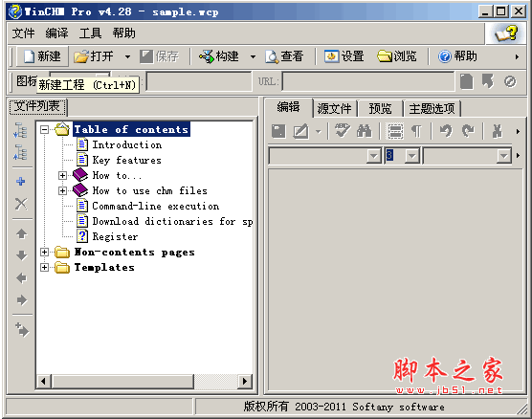
Task: Select Download dictionaries topic
Action: coord(172,221)
